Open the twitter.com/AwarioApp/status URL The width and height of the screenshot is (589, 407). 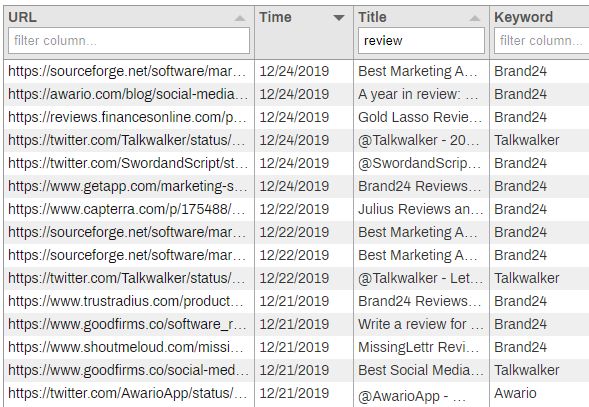point(127,393)
